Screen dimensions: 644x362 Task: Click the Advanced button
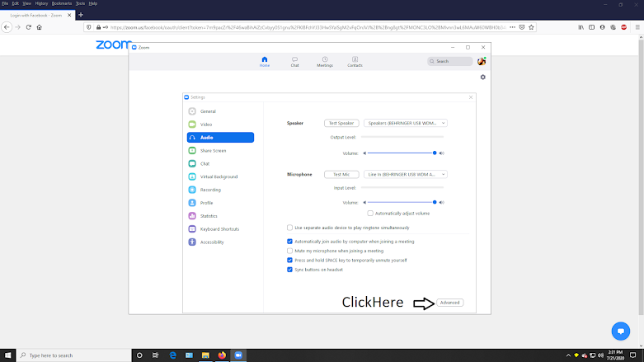coord(449,303)
